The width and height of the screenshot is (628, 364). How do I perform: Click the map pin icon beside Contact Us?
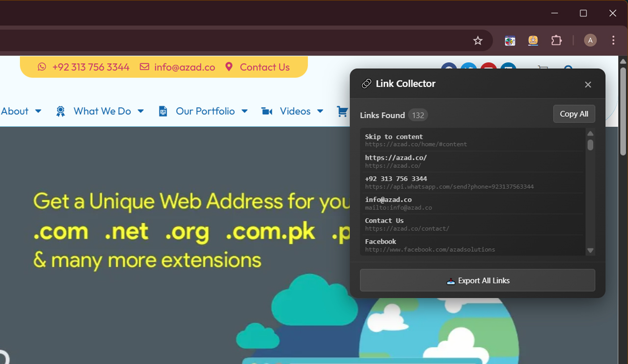tap(229, 67)
